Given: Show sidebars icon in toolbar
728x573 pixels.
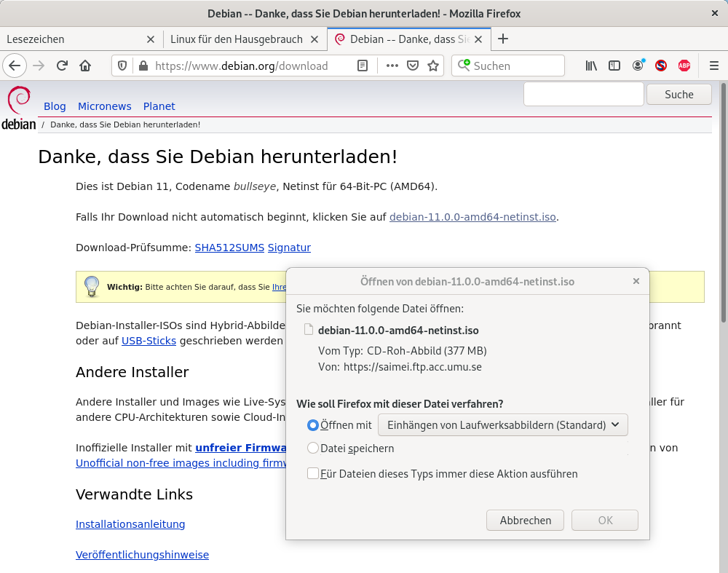Looking at the screenshot, I should coord(614,66).
